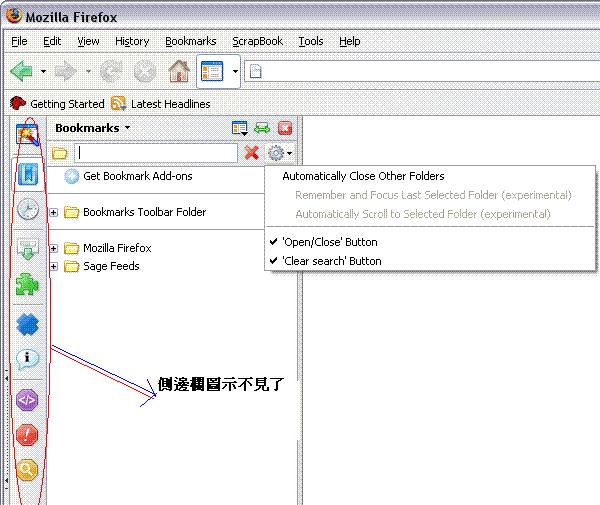Open the History menu
Viewport: 600px width, 505px height.
(x=132, y=41)
